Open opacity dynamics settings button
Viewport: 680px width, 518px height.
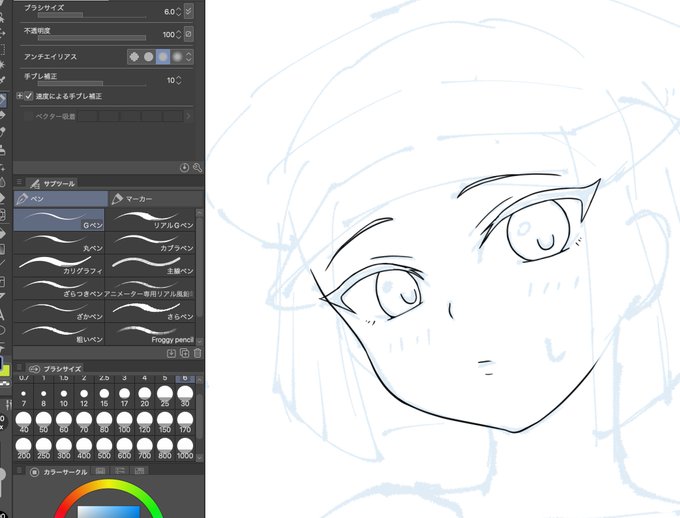pyautogui.click(x=188, y=34)
